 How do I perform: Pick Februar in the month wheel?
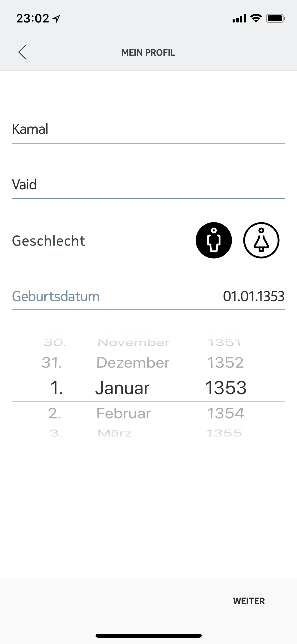point(124,413)
